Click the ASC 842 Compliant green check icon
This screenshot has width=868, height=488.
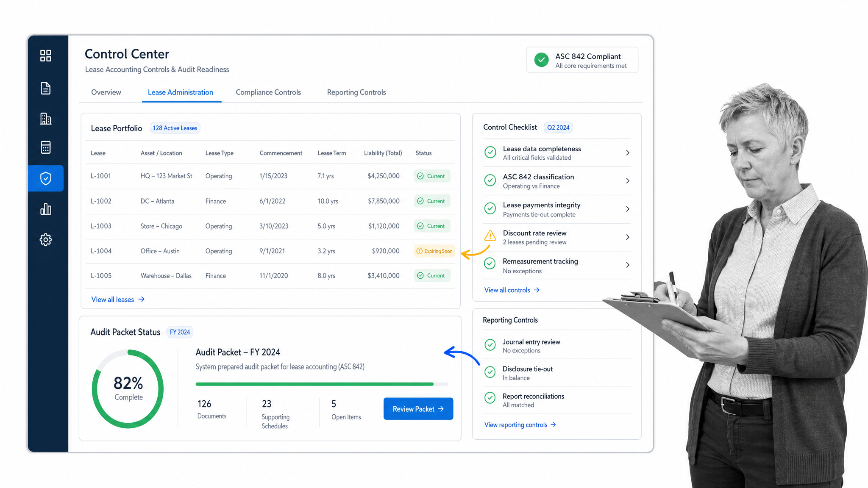click(541, 60)
